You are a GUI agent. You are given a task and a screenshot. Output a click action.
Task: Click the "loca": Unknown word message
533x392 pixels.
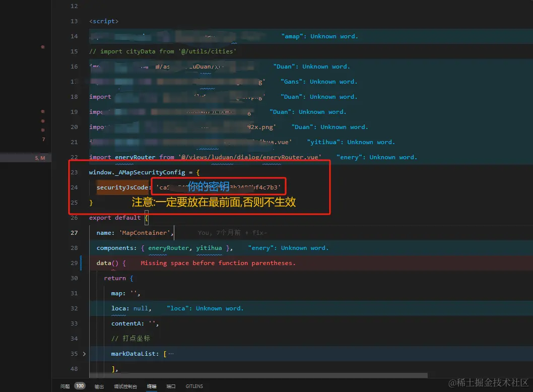click(205, 308)
